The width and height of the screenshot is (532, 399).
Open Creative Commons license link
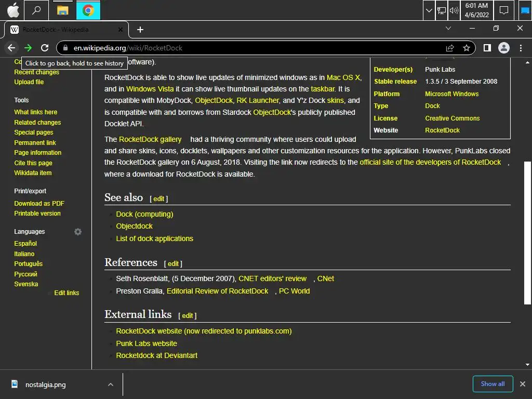[x=453, y=118]
